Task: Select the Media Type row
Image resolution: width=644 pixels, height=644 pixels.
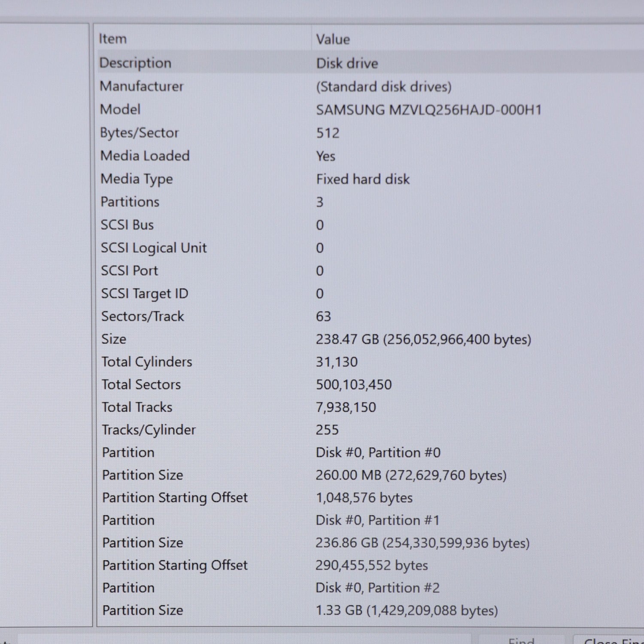Action: click(137, 179)
